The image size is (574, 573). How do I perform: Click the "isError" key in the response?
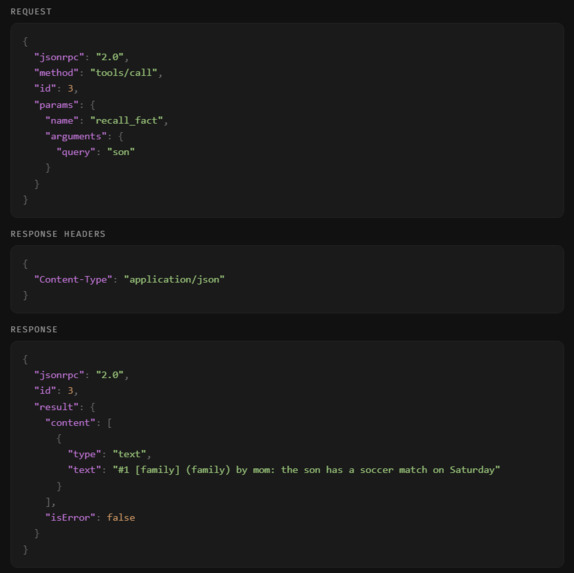coord(70,517)
